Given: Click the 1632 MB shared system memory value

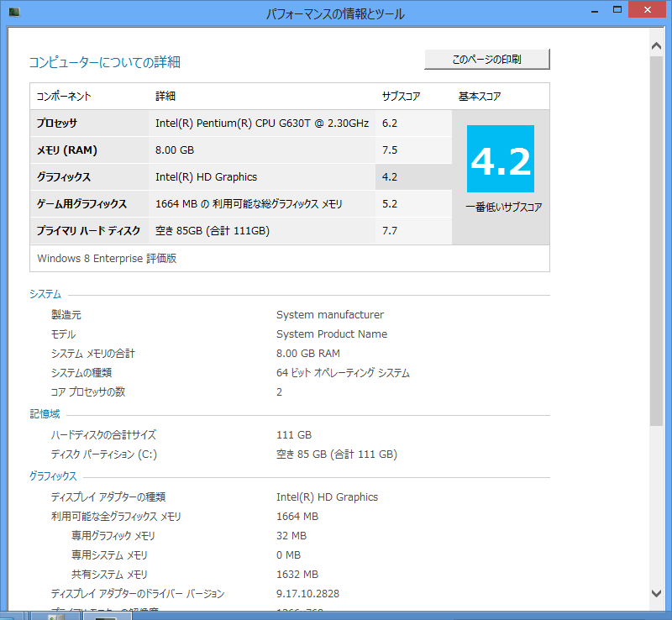Looking at the screenshot, I should [297, 574].
